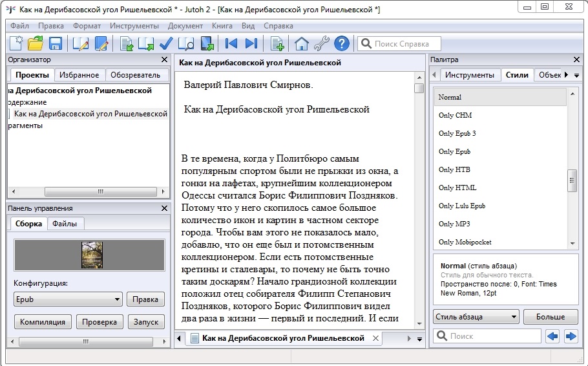This screenshot has width=588, height=366.
Task: Click the open book with pencil icon
Action: (x=81, y=43)
